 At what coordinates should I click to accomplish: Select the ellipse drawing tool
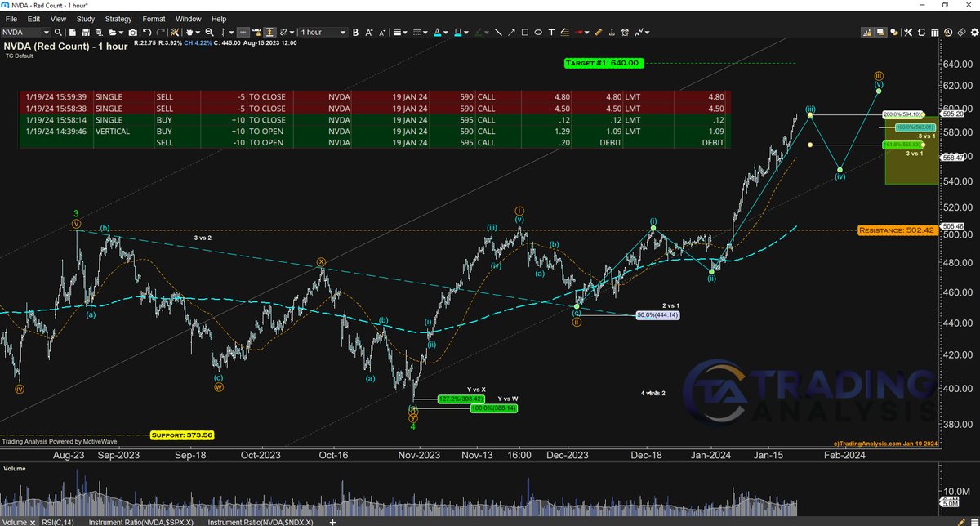pyautogui.click(x=538, y=32)
